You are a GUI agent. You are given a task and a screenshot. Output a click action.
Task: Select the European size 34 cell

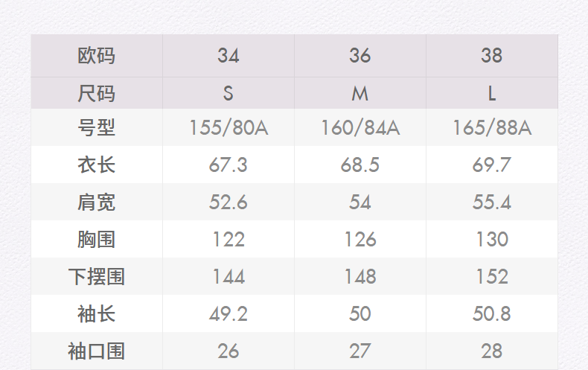(229, 56)
